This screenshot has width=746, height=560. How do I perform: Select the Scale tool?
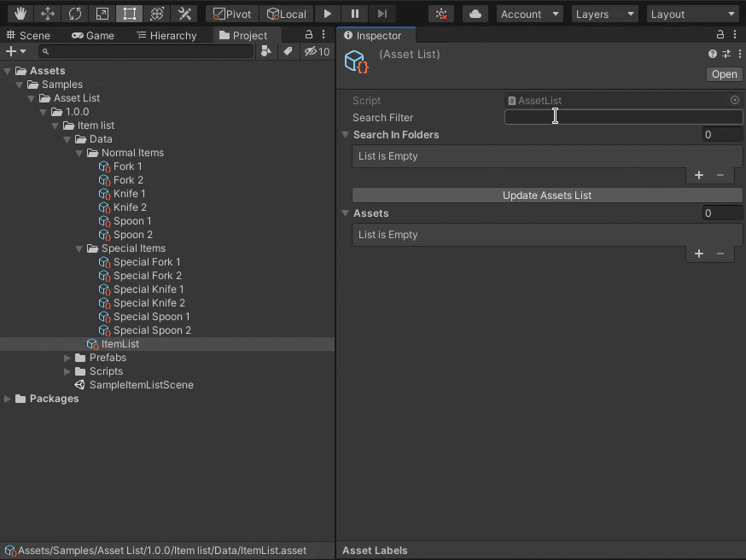pos(102,14)
